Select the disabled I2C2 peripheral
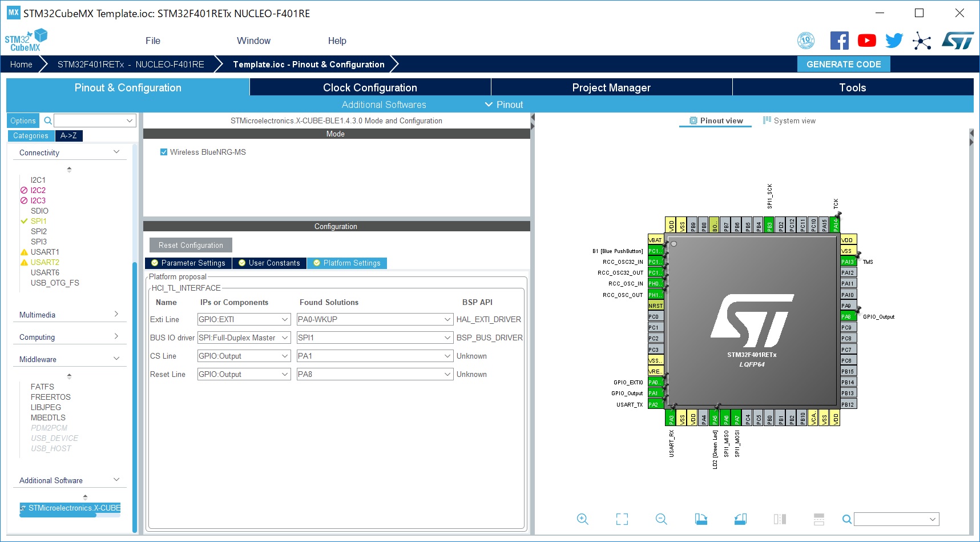The image size is (980, 542). (x=33, y=190)
